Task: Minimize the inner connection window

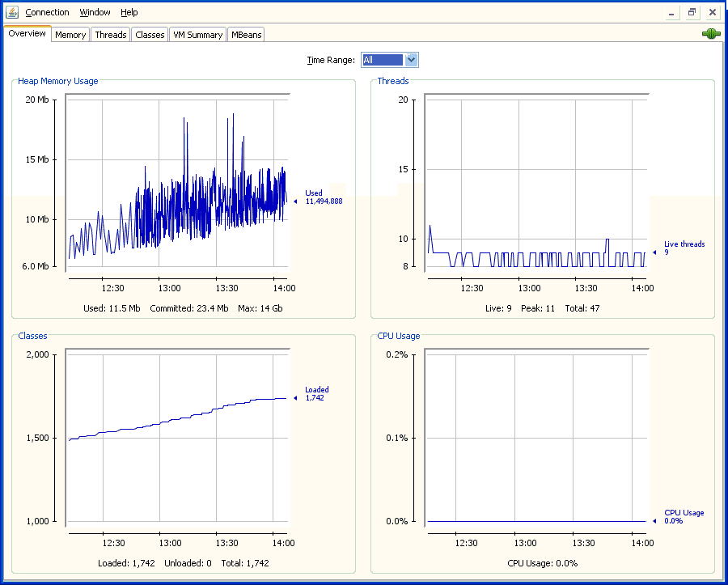Action: pyautogui.click(x=672, y=12)
